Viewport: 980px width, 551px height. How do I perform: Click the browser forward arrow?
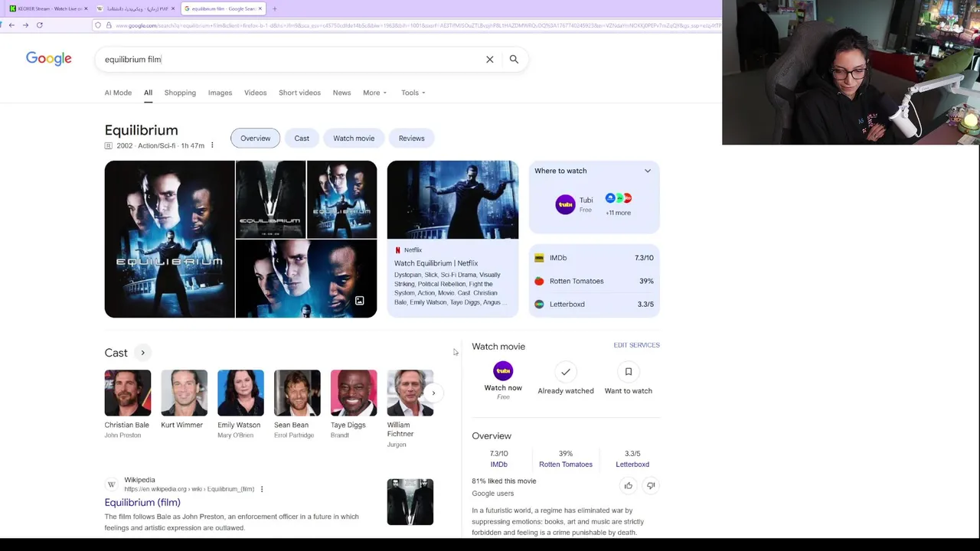tap(25, 25)
